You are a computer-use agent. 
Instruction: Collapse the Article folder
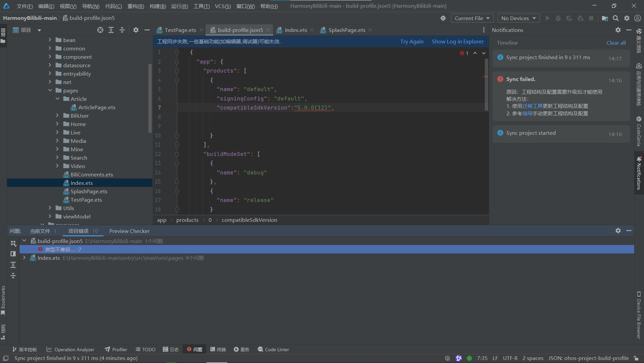(57, 99)
